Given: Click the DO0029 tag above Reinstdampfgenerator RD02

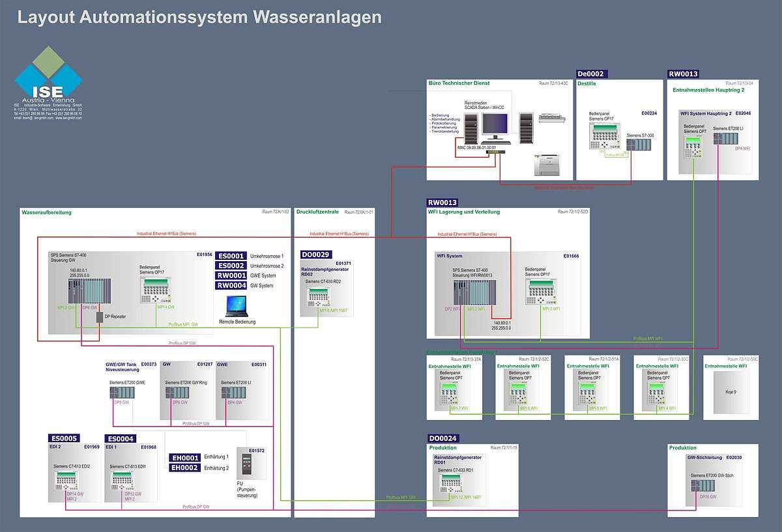Looking at the screenshot, I should point(317,255).
